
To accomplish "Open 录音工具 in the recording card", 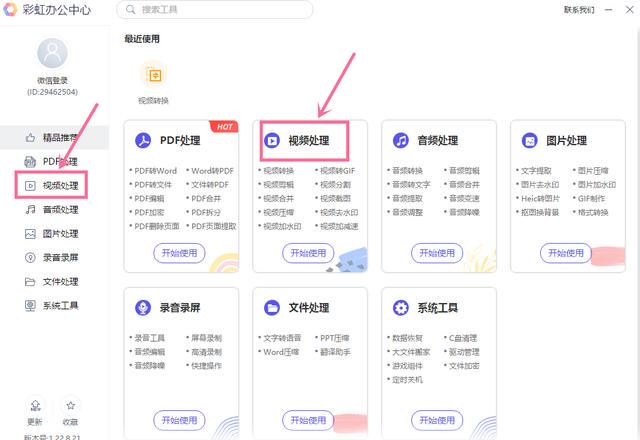I will click(149, 338).
